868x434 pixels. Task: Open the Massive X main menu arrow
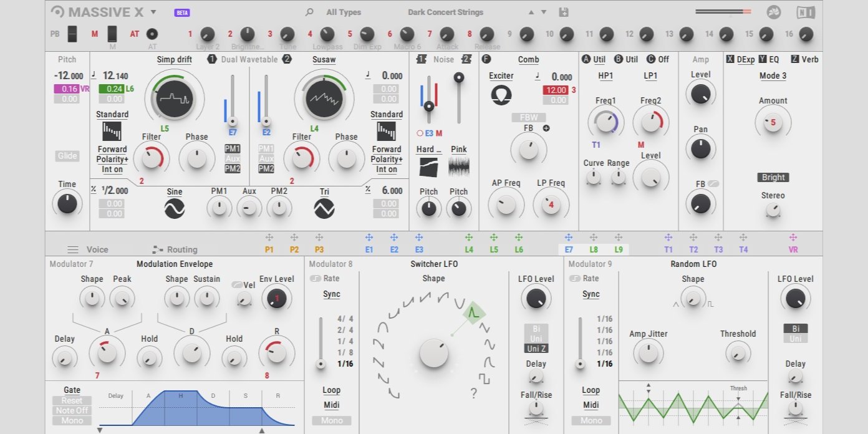(x=153, y=12)
